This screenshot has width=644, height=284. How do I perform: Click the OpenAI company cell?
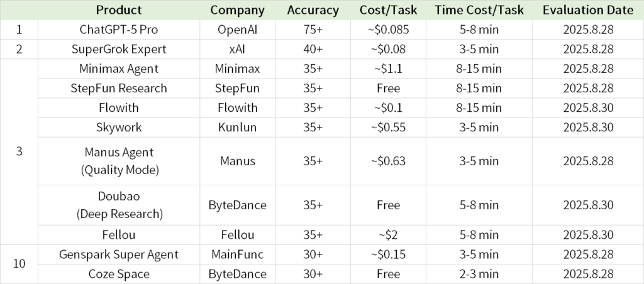(237, 30)
